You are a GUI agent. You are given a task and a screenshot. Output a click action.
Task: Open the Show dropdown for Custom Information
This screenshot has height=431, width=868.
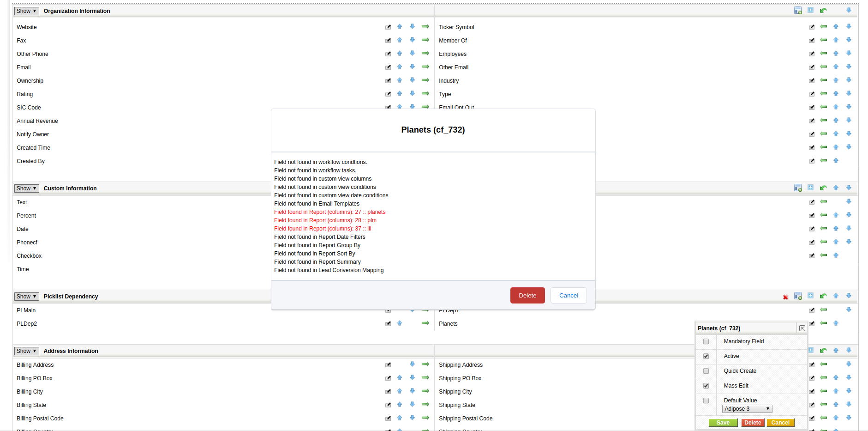pyautogui.click(x=26, y=188)
